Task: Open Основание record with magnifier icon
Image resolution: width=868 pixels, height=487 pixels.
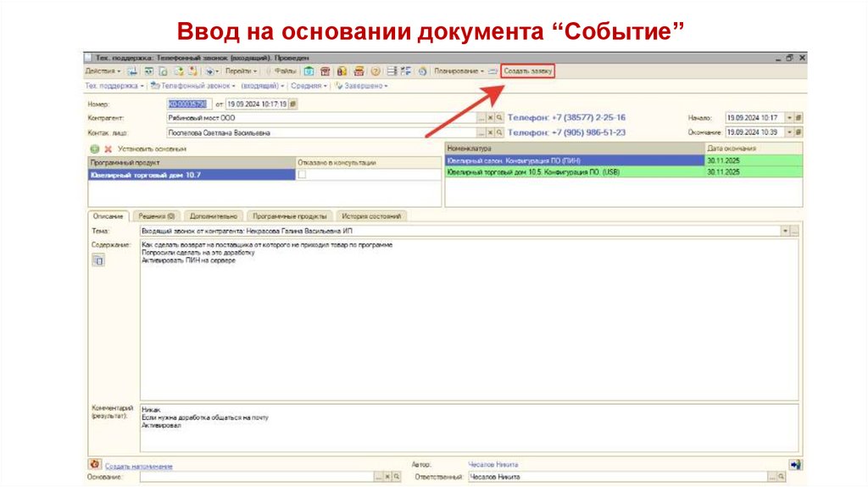Action: (397, 477)
